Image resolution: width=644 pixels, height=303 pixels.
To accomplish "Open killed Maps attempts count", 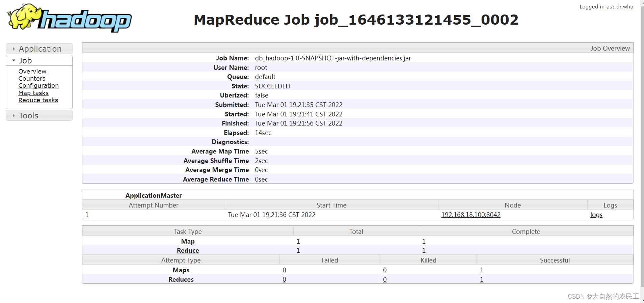I will point(385,270).
